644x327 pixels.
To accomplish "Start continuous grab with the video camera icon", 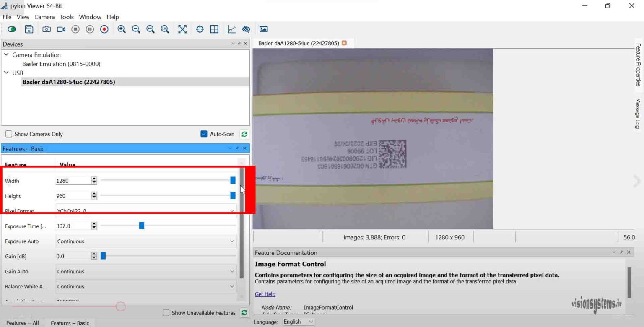I will (61, 29).
